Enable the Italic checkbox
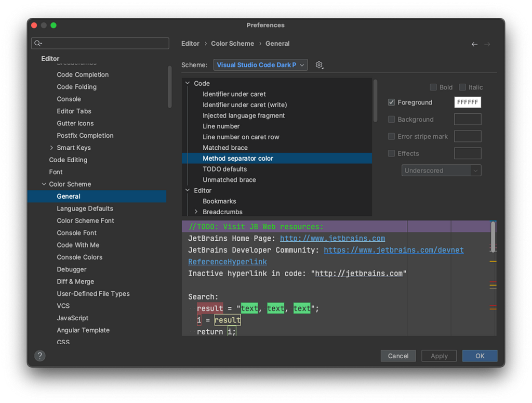Screen dimensions: 532x403 pyautogui.click(x=462, y=87)
